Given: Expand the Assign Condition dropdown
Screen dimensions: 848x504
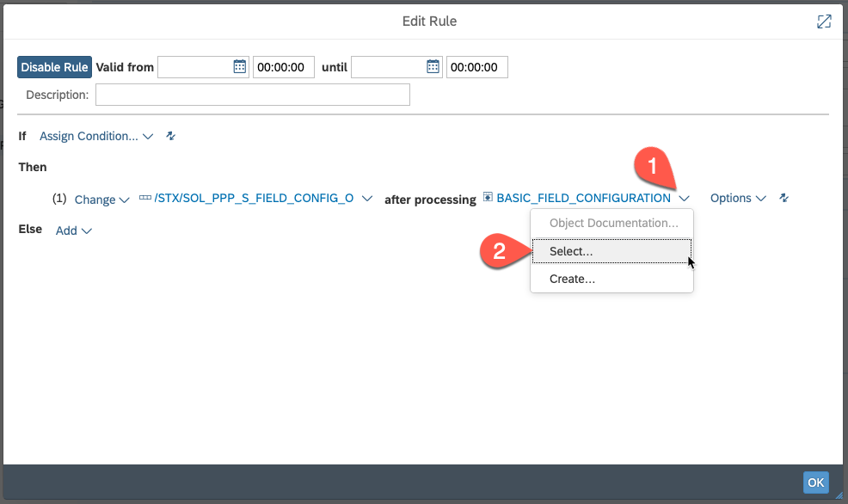Looking at the screenshot, I should [96, 136].
